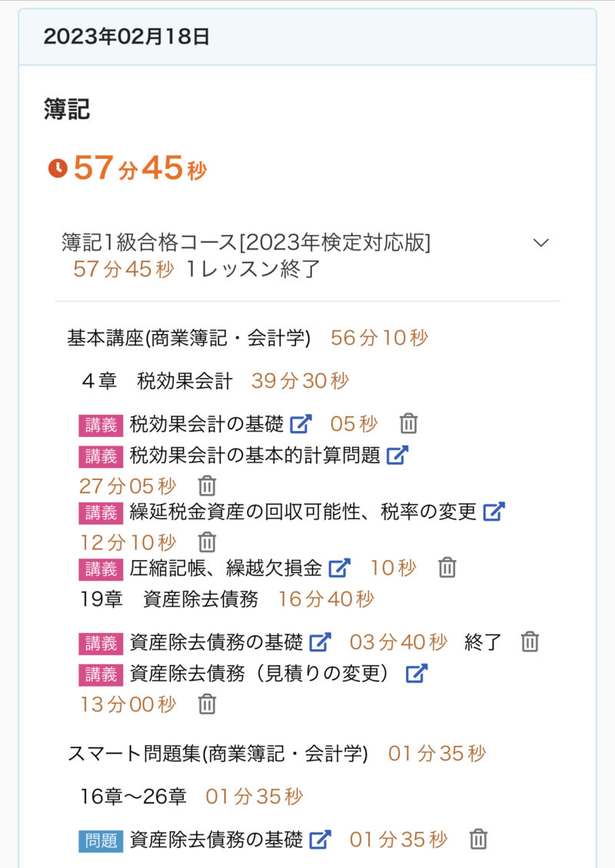
Task: Click the 4章 税効果会計 chapter row
Action: pos(158,381)
